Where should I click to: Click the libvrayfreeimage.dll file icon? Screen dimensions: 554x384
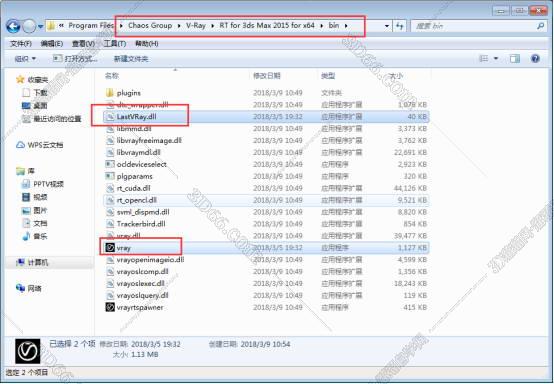[110, 141]
